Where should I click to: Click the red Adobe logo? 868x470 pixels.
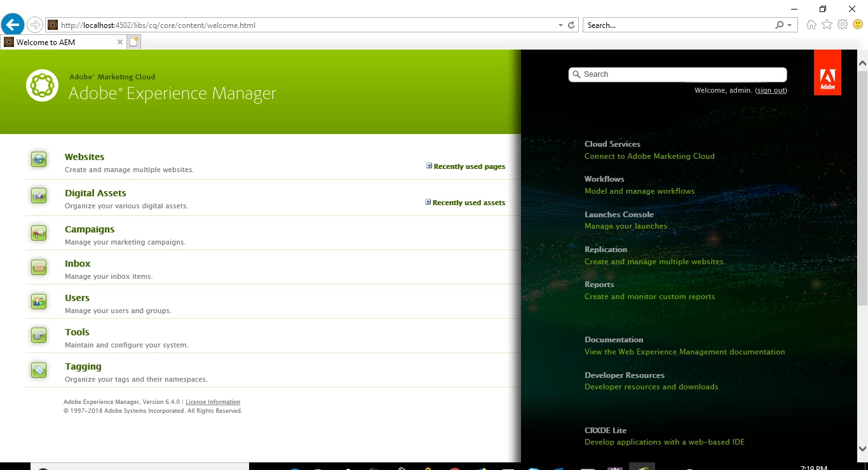(x=827, y=73)
